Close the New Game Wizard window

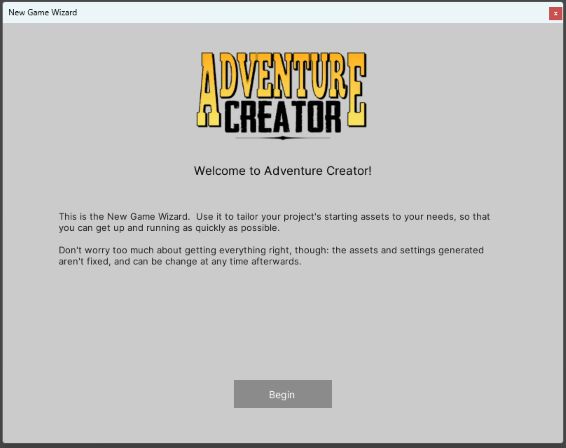pyautogui.click(x=555, y=13)
